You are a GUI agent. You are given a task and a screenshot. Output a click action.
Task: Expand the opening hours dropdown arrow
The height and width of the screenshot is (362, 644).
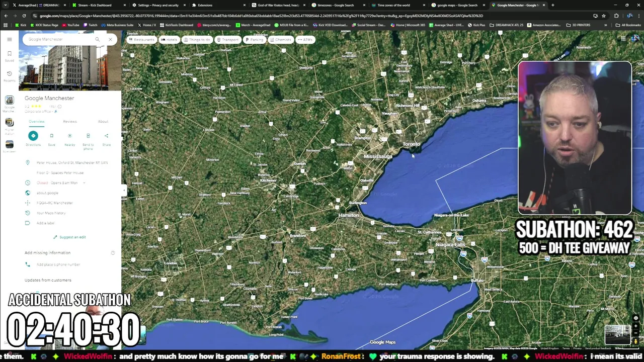[84, 183]
